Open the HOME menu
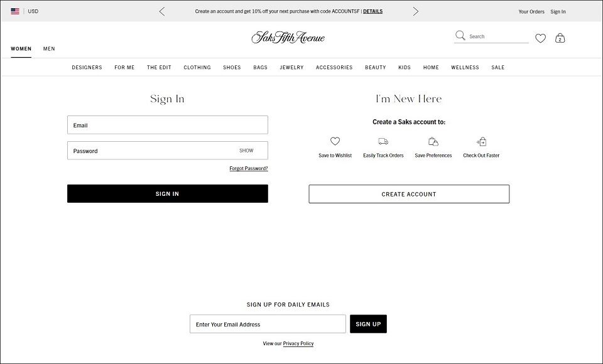This screenshot has width=603, height=364. click(431, 67)
